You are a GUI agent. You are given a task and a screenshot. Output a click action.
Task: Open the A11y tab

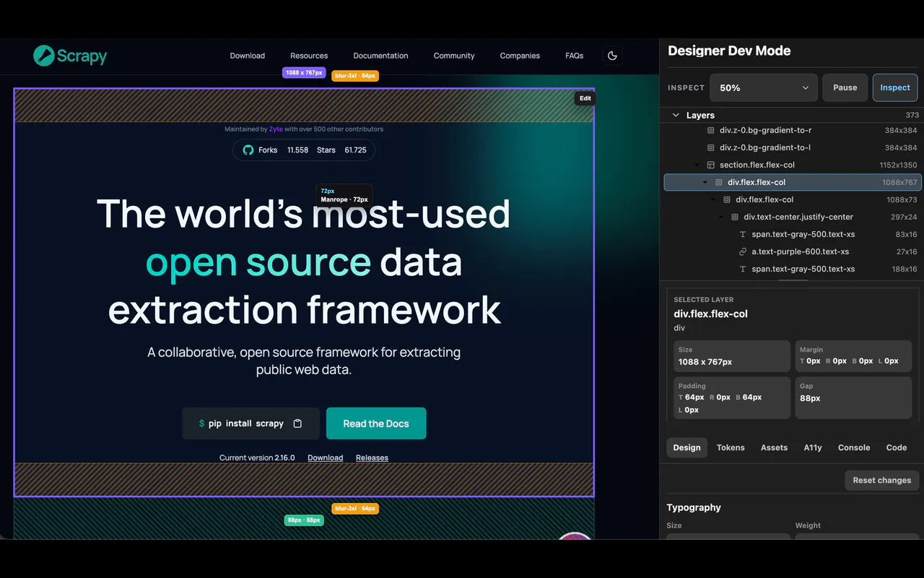(x=813, y=448)
